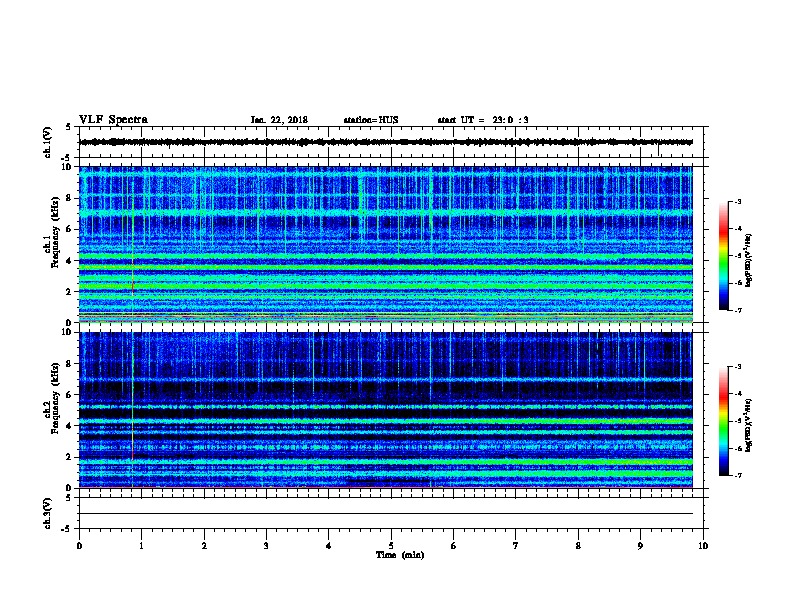Click the "station=HUS" header label
Viewport: 792px width, 612px height.
point(371,120)
